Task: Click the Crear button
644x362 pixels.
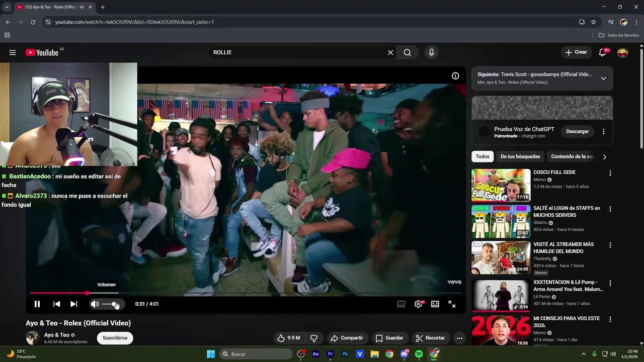Action: coord(576,52)
